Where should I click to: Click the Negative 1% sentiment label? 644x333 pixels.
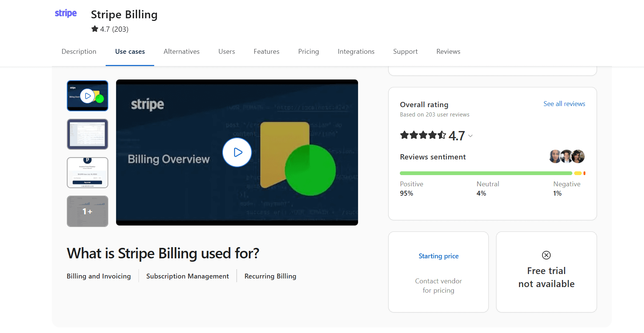tap(567, 189)
